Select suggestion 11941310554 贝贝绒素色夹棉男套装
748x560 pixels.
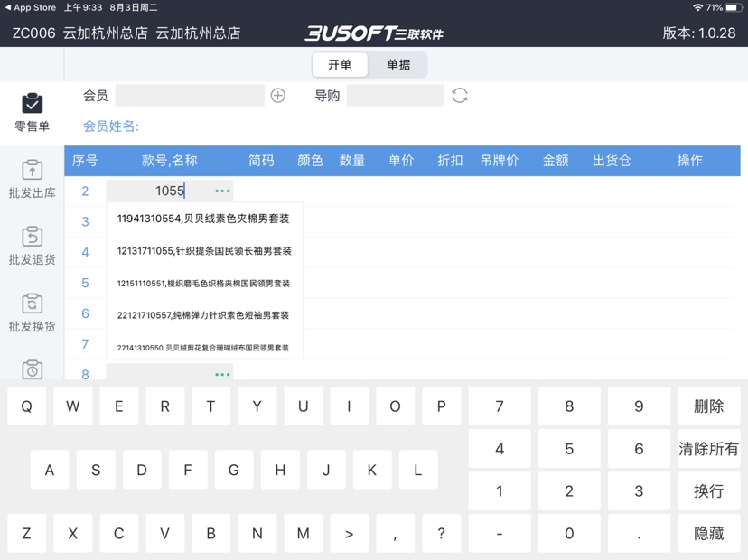coord(203,219)
